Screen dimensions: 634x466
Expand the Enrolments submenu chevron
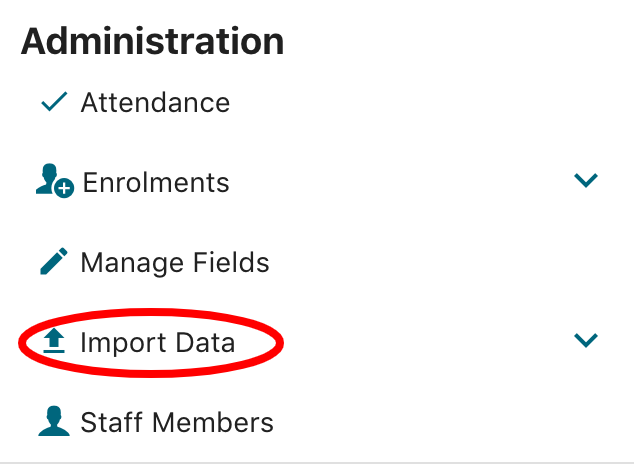tap(586, 181)
